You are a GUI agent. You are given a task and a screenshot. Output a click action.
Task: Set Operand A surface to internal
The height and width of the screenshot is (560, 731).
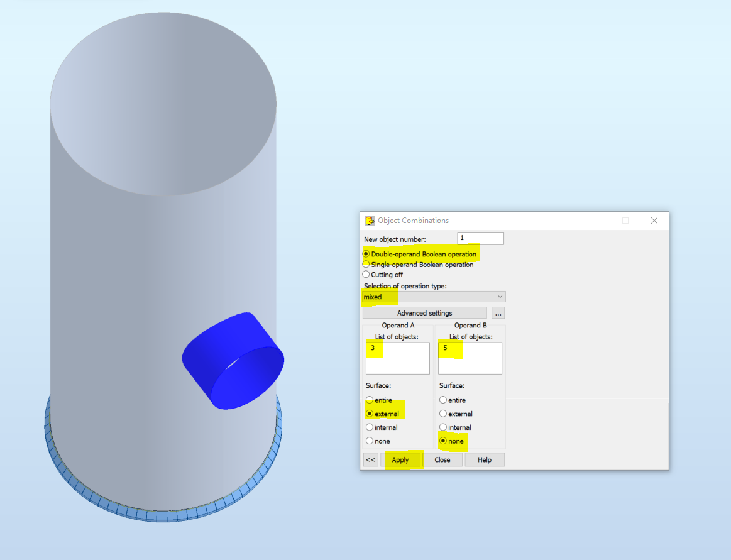click(x=370, y=427)
